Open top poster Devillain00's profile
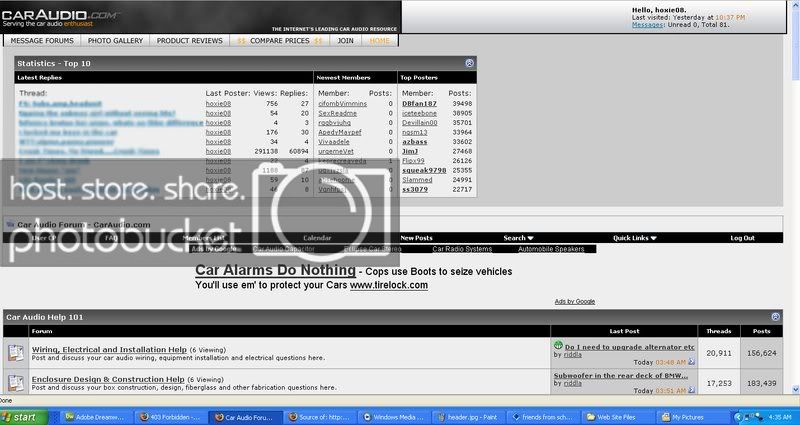The image size is (800, 425). click(419, 122)
